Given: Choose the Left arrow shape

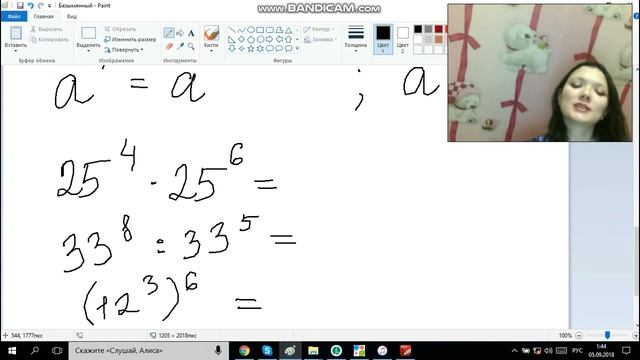Looking at the screenshot, I should [279, 39].
